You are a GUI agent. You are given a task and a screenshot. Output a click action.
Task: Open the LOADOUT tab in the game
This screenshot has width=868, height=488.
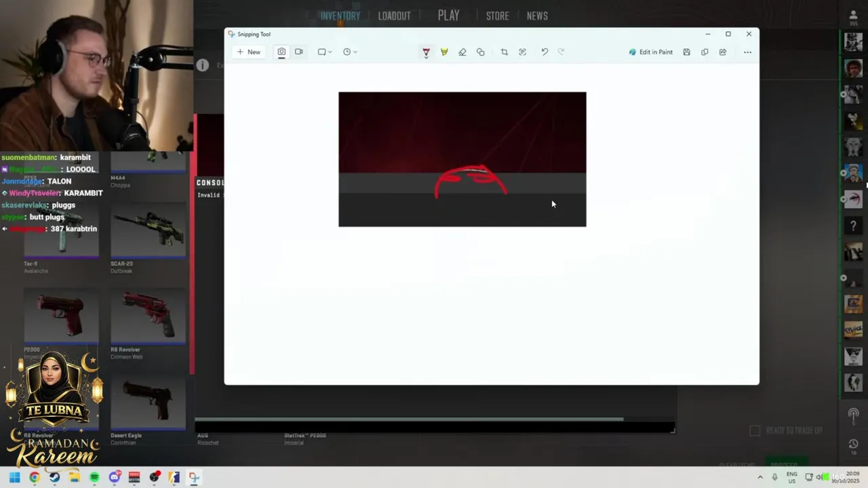[394, 16]
